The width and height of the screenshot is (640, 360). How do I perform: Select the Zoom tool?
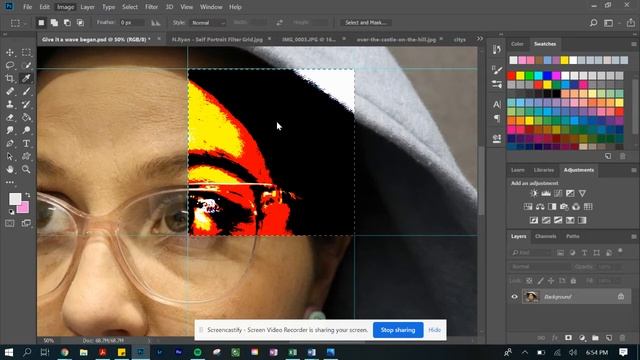[26, 169]
